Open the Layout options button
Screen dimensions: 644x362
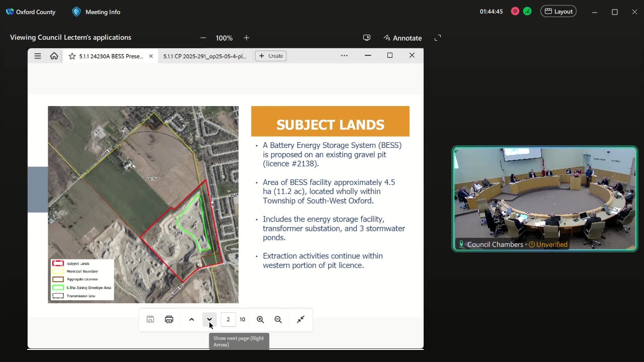(558, 11)
